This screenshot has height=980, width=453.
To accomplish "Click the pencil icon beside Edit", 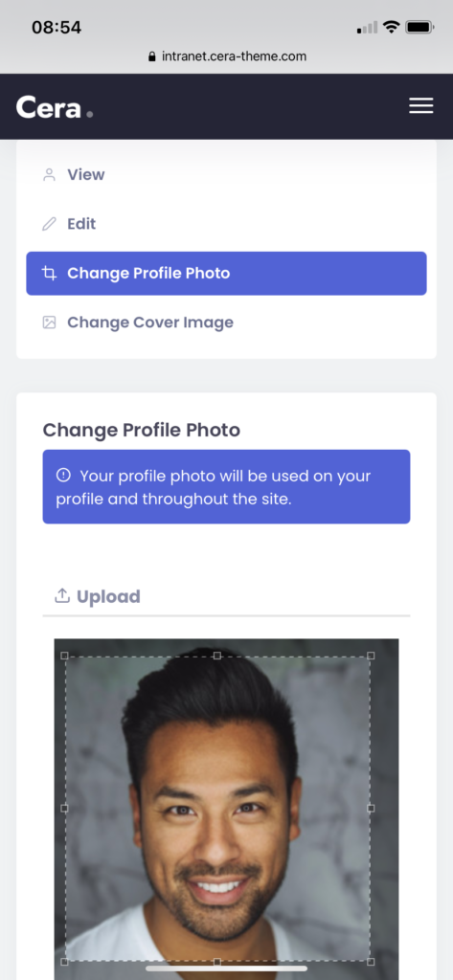I will pos(49,224).
